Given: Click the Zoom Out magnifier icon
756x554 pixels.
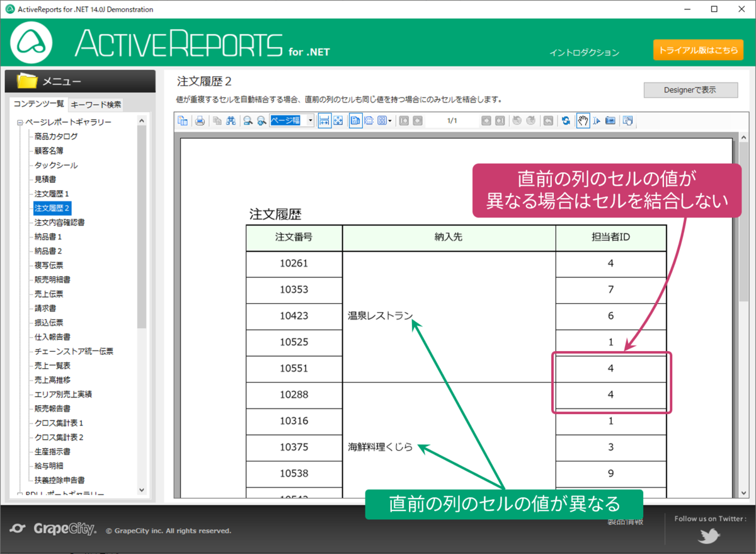Looking at the screenshot, I should click(x=248, y=120).
